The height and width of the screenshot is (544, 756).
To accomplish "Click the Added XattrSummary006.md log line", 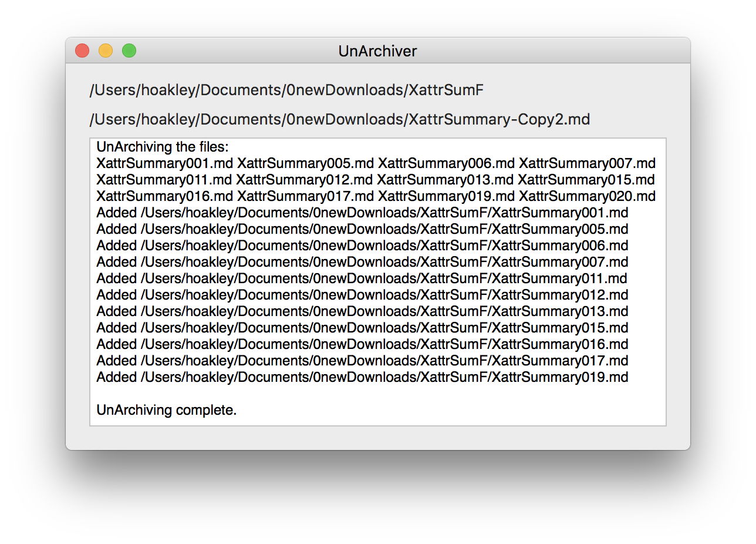I will tap(362, 246).
